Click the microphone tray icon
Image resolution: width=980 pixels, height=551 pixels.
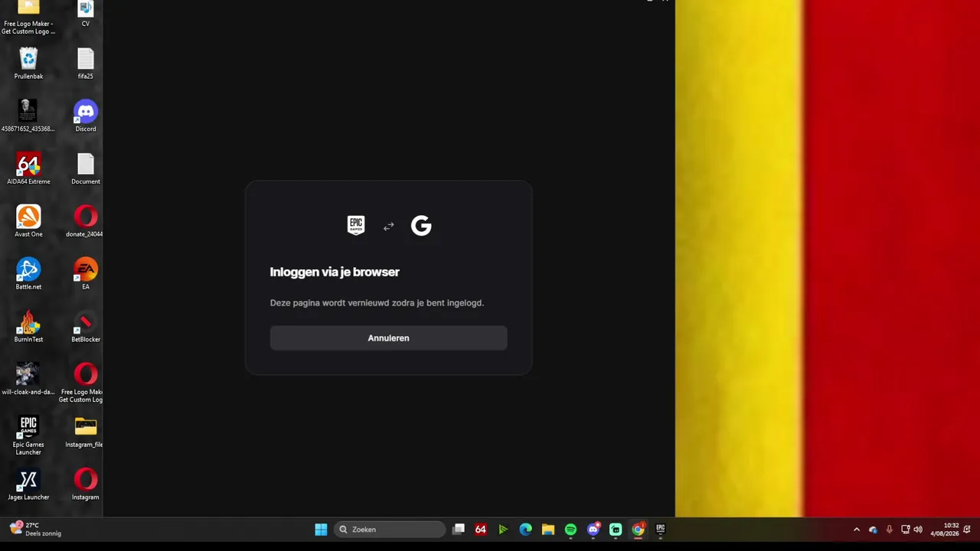click(889, 530)
